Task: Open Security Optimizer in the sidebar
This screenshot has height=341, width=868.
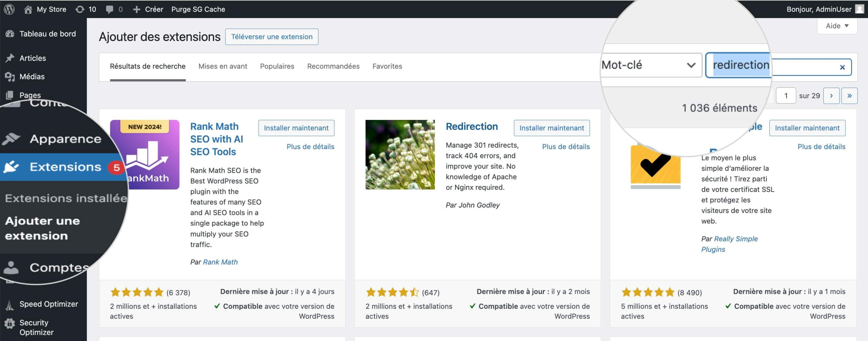Action: point(36,327)
